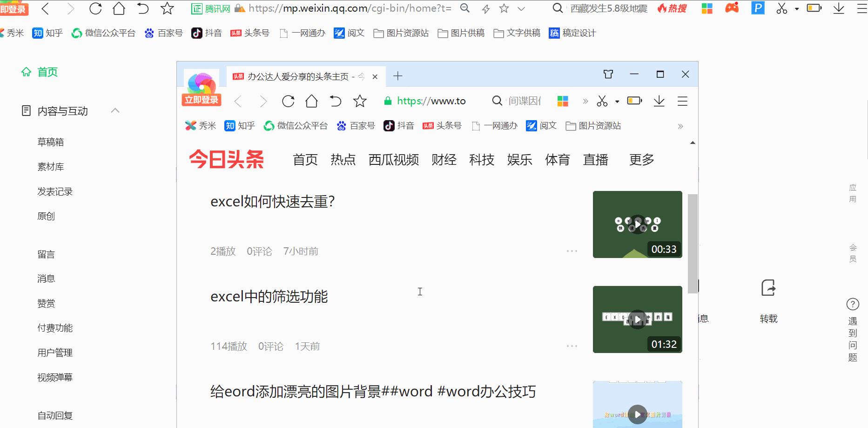Select 素材库 in the left sidebar
Image resolution: width=868 pixels, height=428 pixels.
click(50, 166)
